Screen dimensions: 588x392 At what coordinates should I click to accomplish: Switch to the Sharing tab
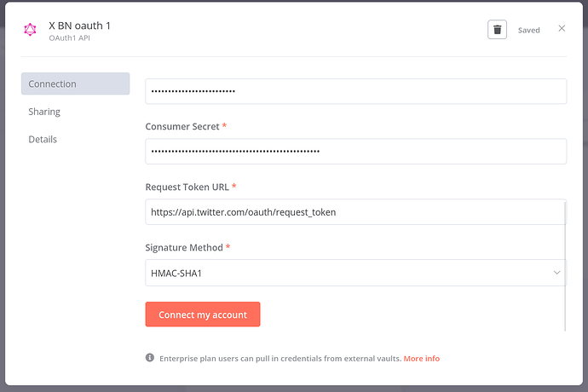pyautogui.click(x=44, y=112)
